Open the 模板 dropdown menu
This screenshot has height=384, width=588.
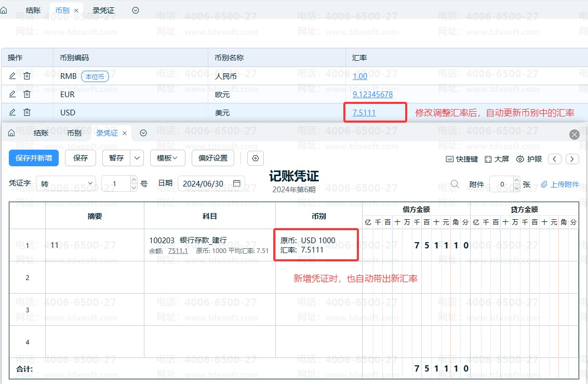tap(168, 158)
